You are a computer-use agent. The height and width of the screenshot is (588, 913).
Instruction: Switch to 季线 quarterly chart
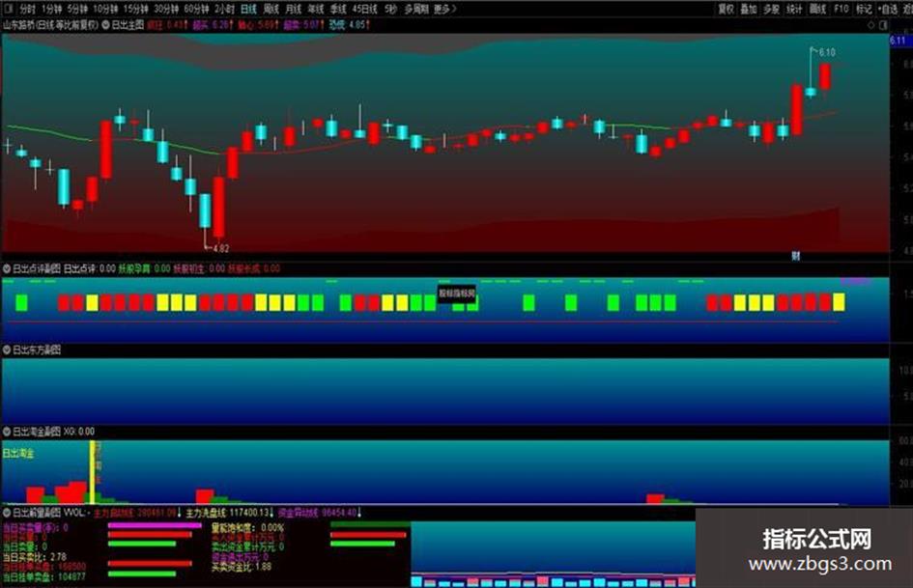pyautogui.click(x=338, y=9)
